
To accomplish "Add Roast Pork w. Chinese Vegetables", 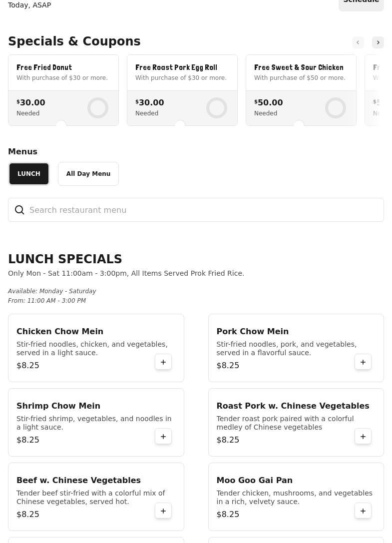I will coord(363,436).
